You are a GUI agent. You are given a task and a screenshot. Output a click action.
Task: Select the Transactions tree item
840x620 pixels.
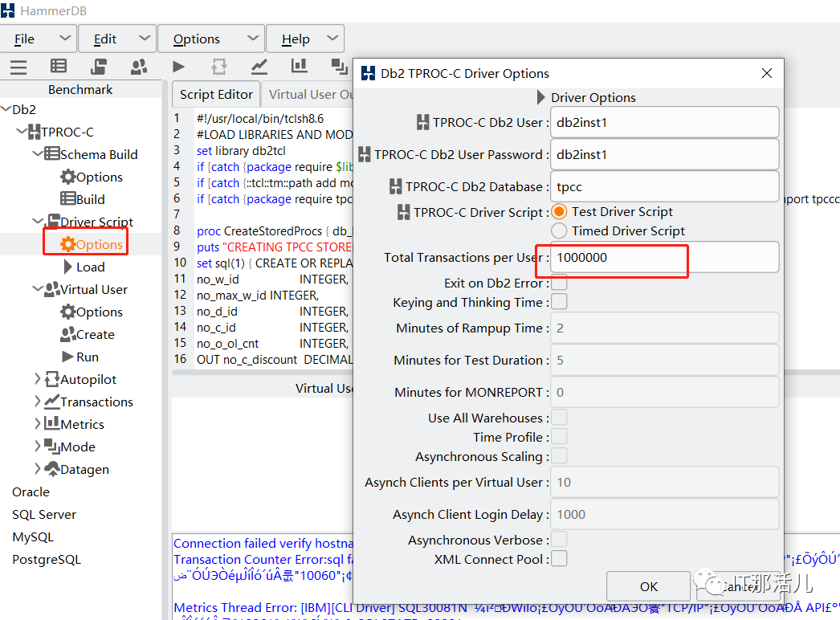coord(89,402)
